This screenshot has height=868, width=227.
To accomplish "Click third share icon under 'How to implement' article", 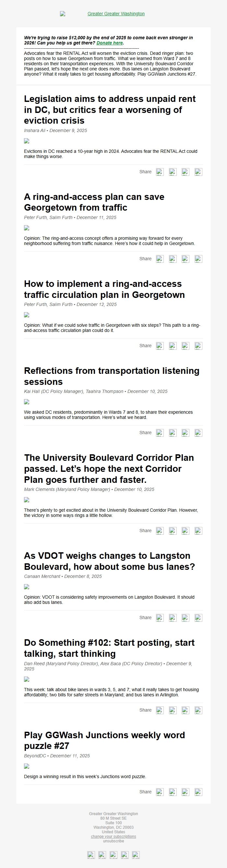I will [x=185, y=346].
